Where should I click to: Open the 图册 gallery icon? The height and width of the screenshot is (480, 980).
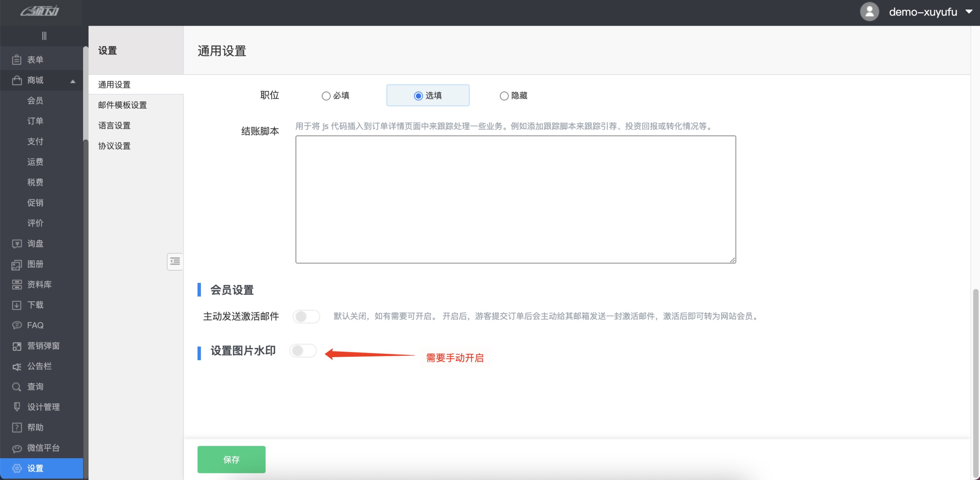(16, 264)
